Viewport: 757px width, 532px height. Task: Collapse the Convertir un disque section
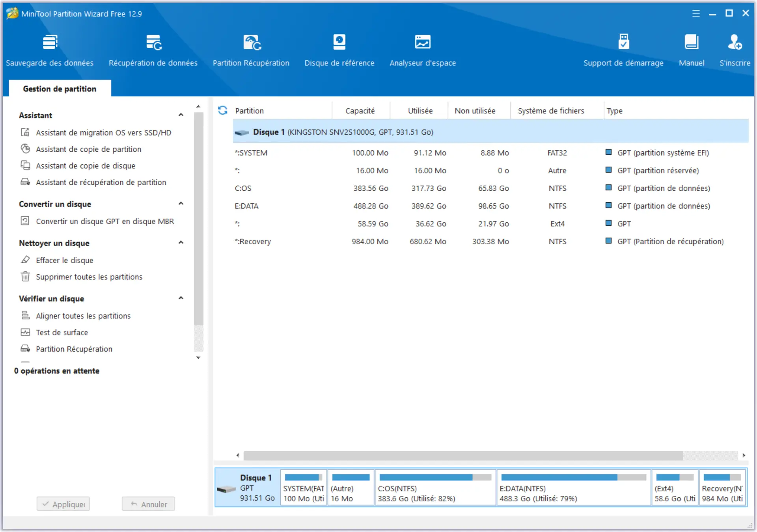click(181, 204)
